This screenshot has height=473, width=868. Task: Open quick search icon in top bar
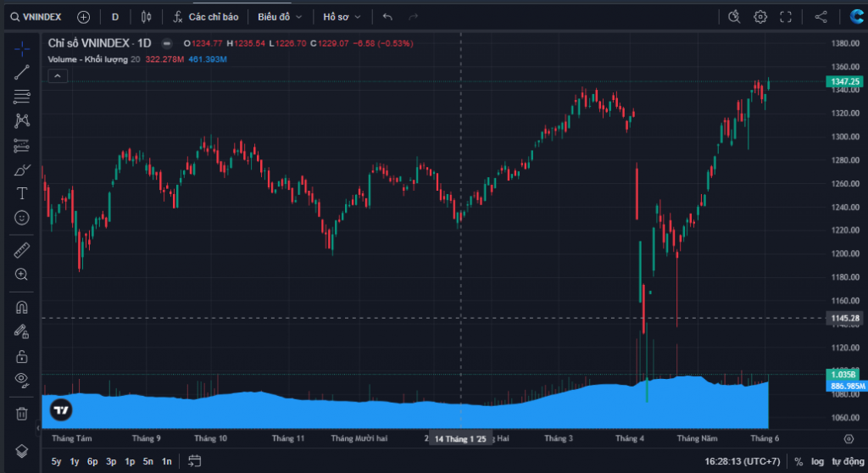[734, 17]
